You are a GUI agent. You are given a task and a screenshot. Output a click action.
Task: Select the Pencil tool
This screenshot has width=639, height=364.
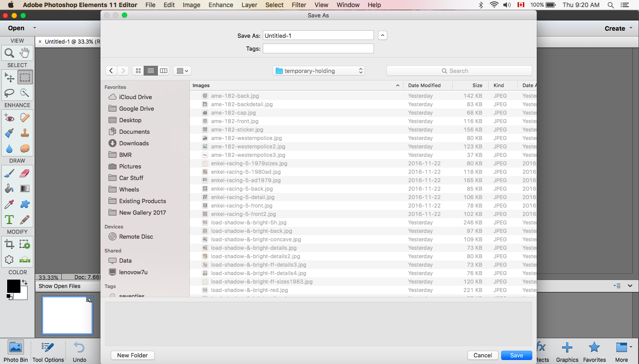pos(25,220)
